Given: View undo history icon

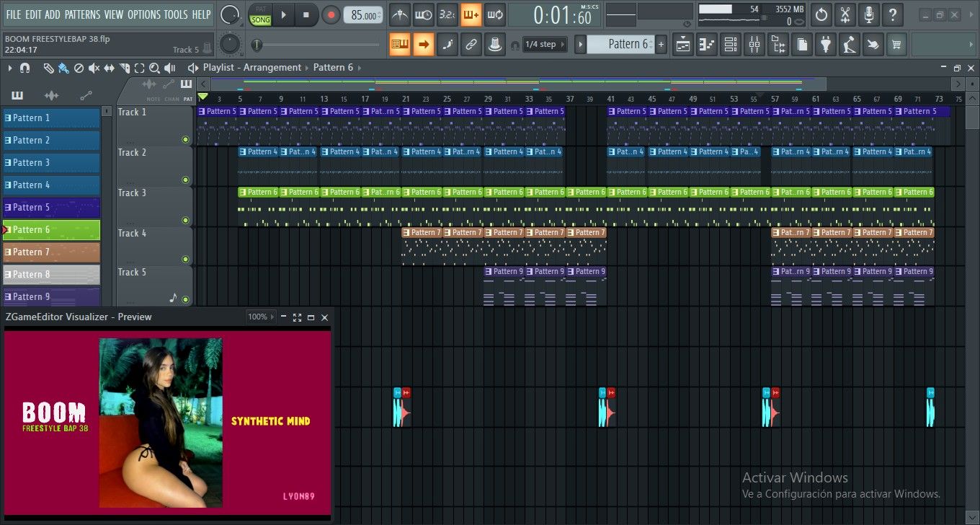Looking at the screenshot, I should [821, 14].
